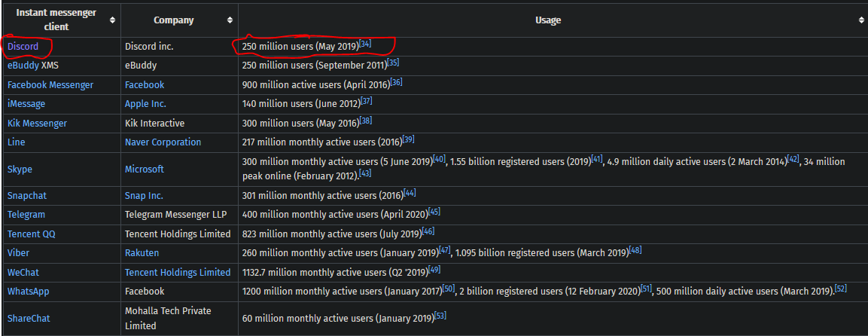Click reference 53 in the ShareChat row
868x336 pixels.
click(440, 316)
